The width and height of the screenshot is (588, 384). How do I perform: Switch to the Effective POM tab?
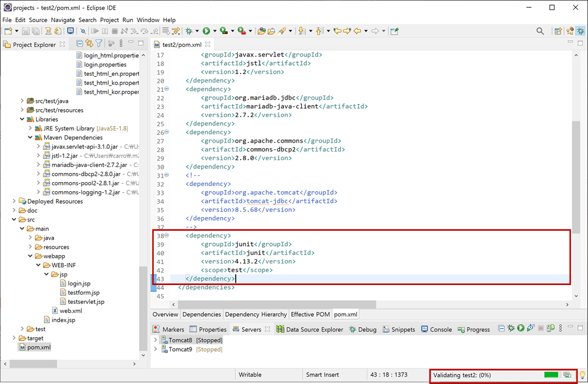point(310,314)
